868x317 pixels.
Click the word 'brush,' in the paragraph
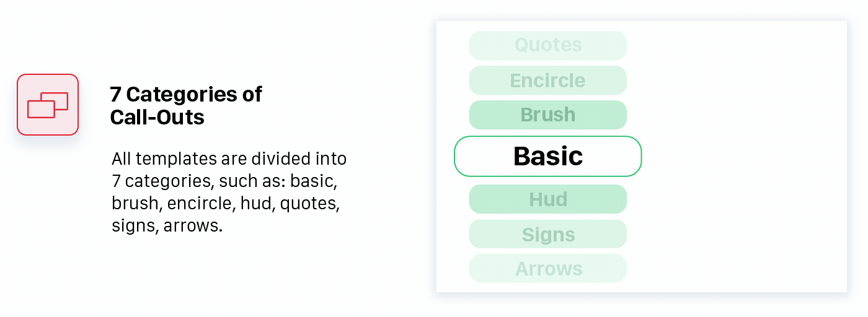pyautogui.click(x=137, y=204)
